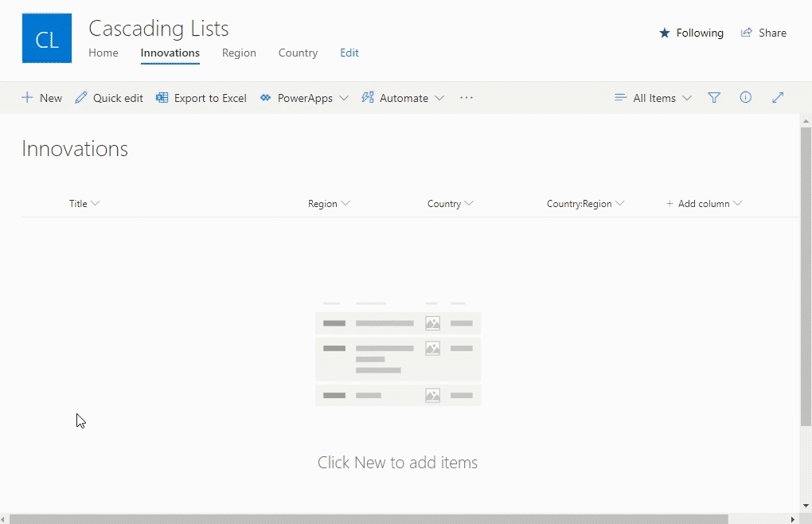The width and height of the screenshot is (812, 524).
Task: Open the Add column dropdown
Action: (704, 203)
